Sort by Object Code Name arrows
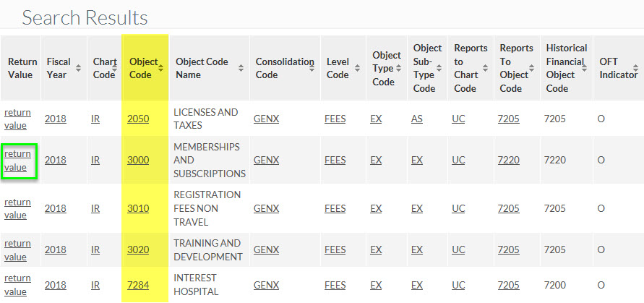Image resolution: width=644 pixels, height=303 pixels. (241, 68)
